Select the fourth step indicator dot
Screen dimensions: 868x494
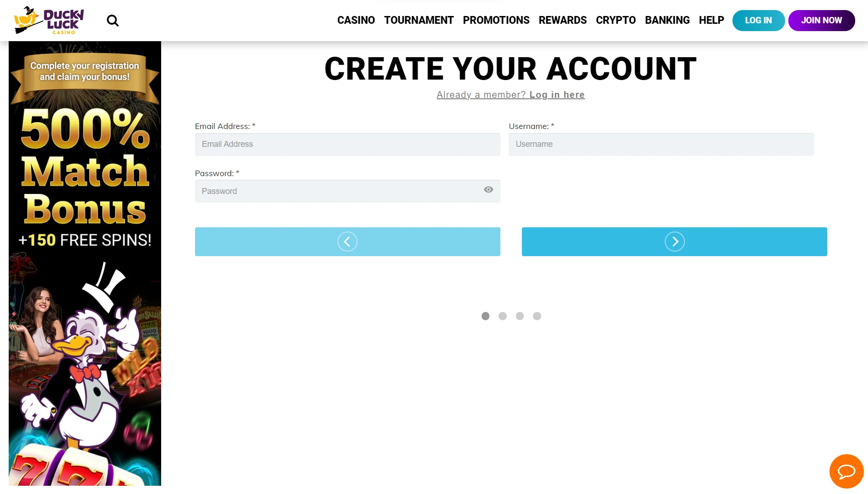(537, 316)
